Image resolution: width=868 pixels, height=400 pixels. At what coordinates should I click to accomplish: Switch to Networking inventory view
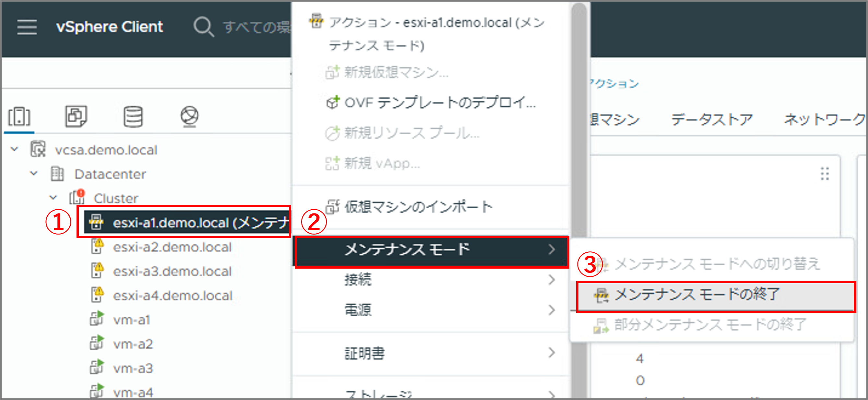click(x=189, y=117)
